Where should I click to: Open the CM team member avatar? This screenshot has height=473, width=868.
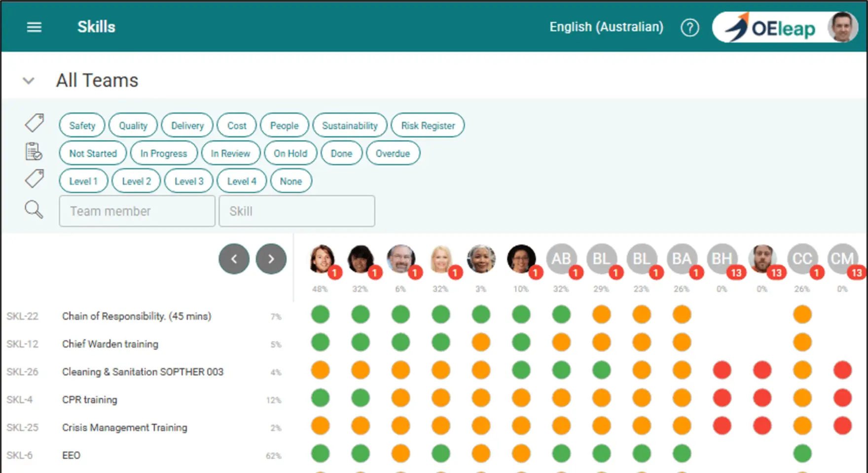pyautogui.click(x=842, y=259)
